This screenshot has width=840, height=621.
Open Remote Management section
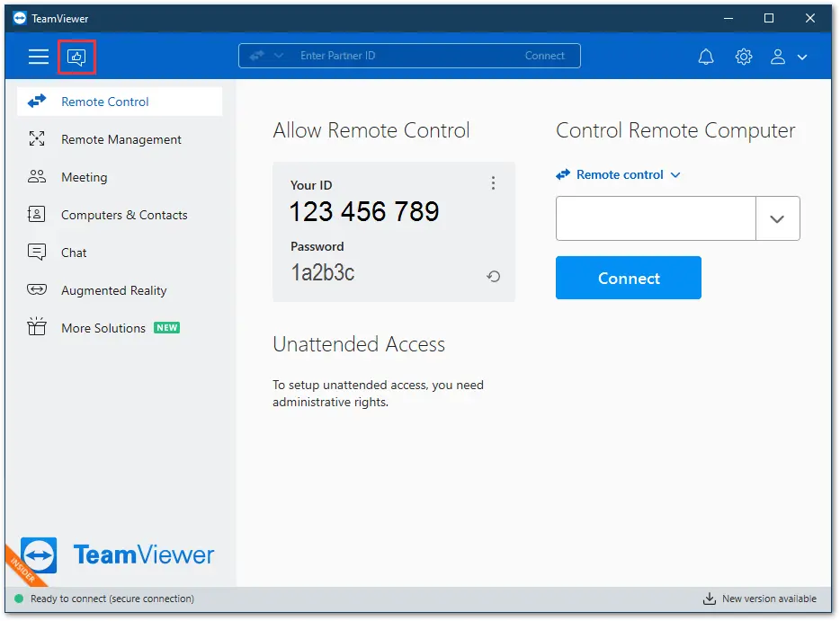click(120, 139)
